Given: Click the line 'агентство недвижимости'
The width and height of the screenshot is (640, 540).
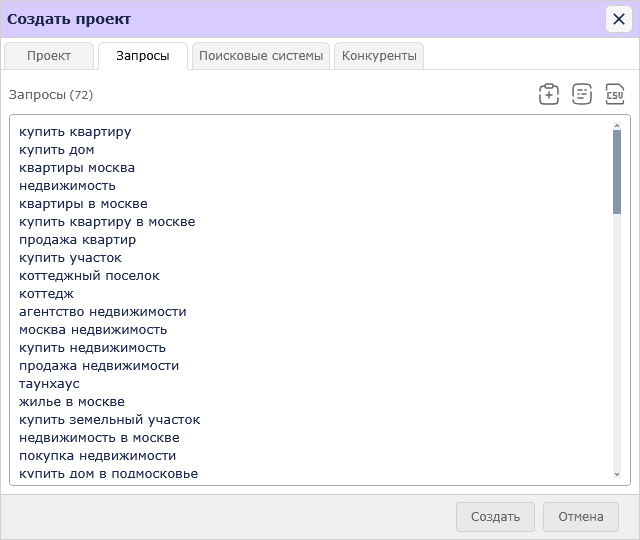Looking at the screenshot, I should point(103,311).
